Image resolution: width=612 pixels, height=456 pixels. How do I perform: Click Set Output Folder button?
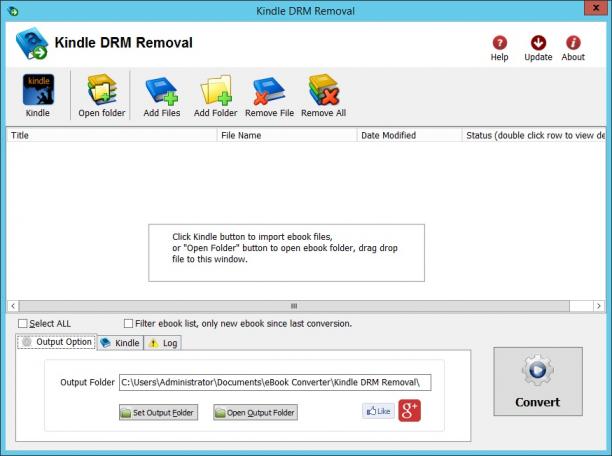pos(158,412)
